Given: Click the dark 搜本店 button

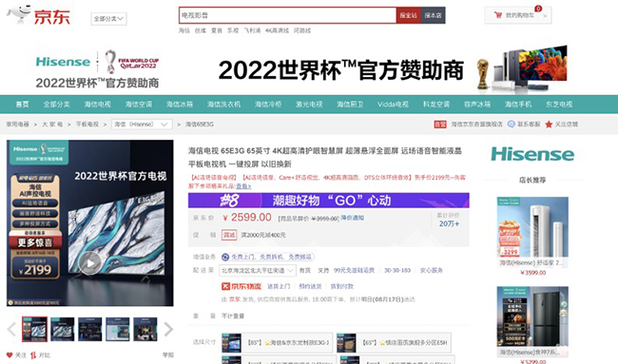Looking at the screenshot, I should point(433,15).
